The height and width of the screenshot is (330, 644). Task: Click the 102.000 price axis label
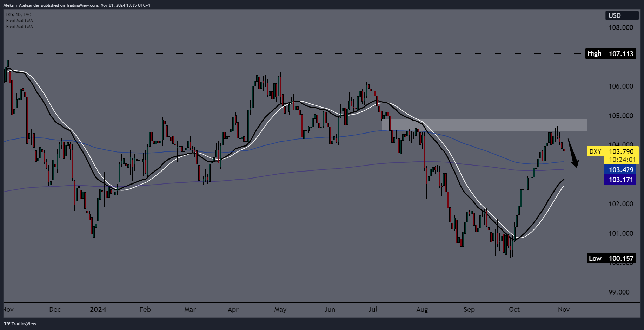(620, 204)
